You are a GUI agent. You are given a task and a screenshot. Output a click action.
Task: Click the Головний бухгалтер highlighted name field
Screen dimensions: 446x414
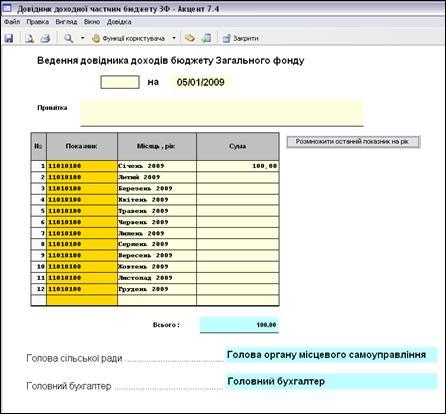331,381
